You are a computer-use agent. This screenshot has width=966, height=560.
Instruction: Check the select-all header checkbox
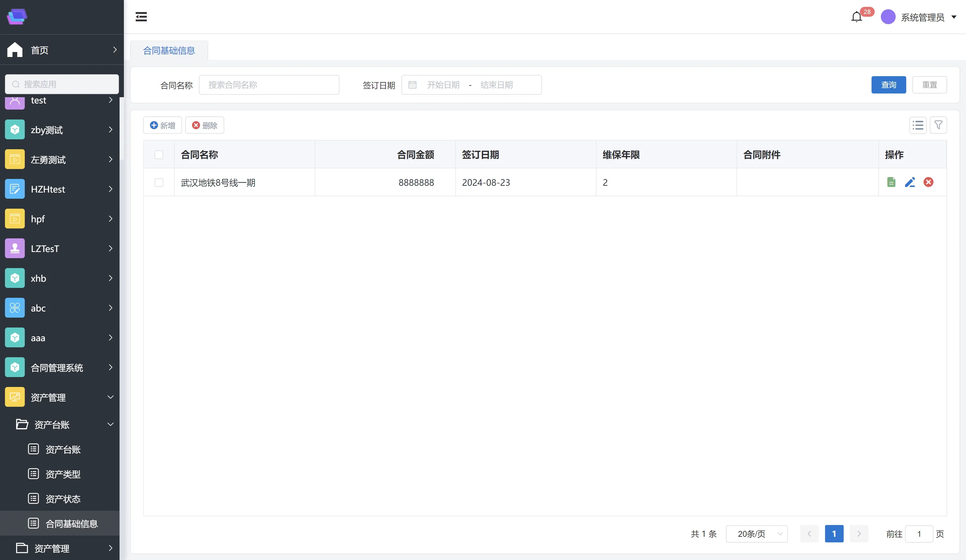(x=159, y=155)
